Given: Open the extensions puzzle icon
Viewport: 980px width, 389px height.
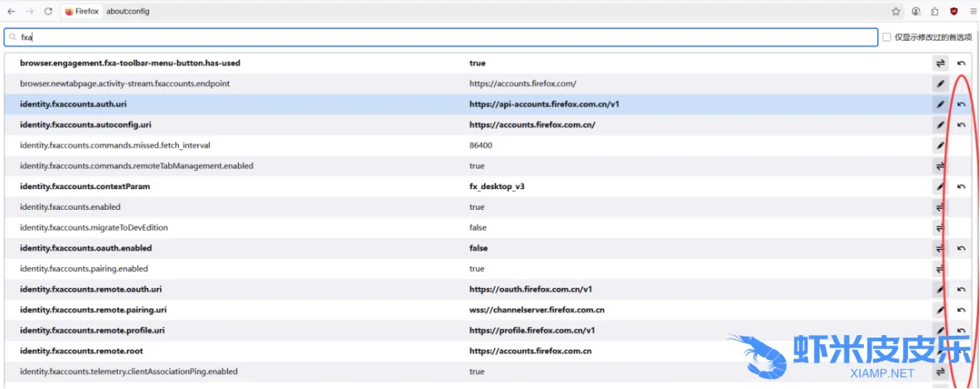Looking at the screenshot, I should (x=934, y=12).
